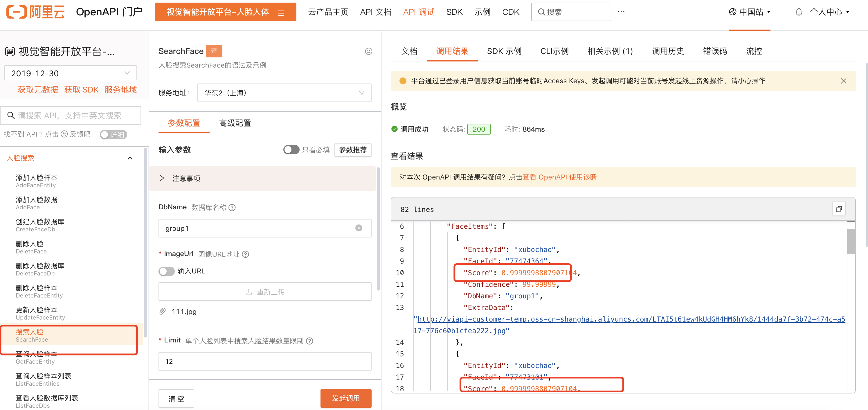Click the Limit help question mark icon
Viewport: 868px width, 410px height.
tap(309, 341)
